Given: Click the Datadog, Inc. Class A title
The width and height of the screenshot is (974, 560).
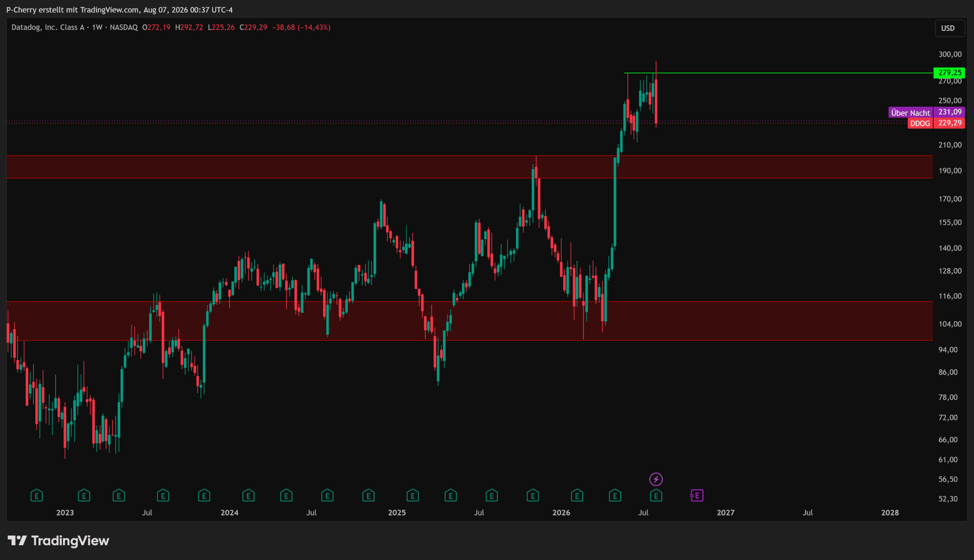Looking at the screenshot, I should click(48, 27).
